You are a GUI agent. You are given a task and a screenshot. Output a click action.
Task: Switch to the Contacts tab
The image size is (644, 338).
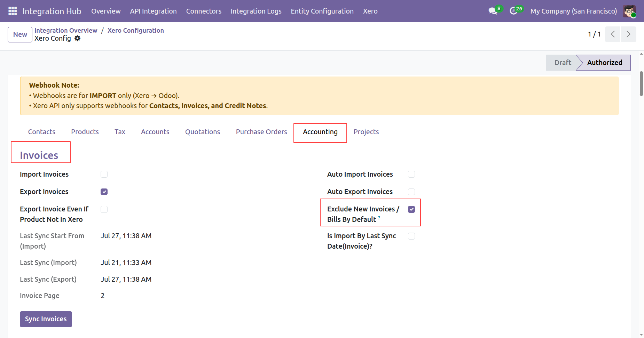(42, 132)
